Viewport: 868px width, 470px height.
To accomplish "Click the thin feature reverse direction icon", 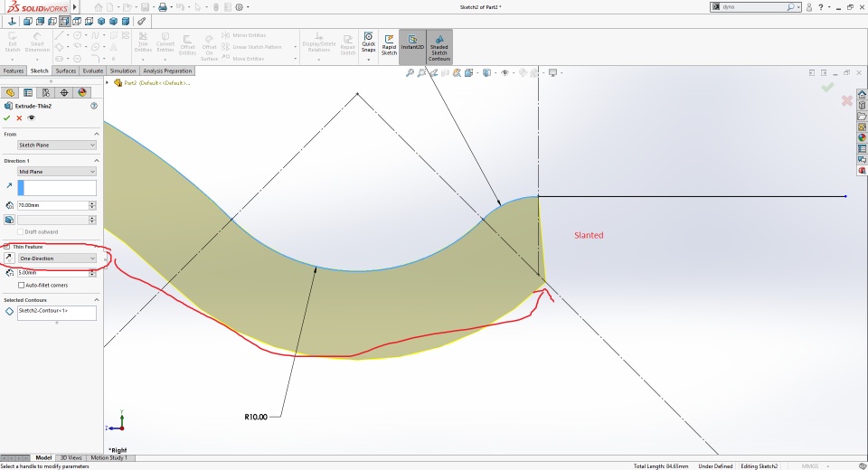I will pos(9,258).
